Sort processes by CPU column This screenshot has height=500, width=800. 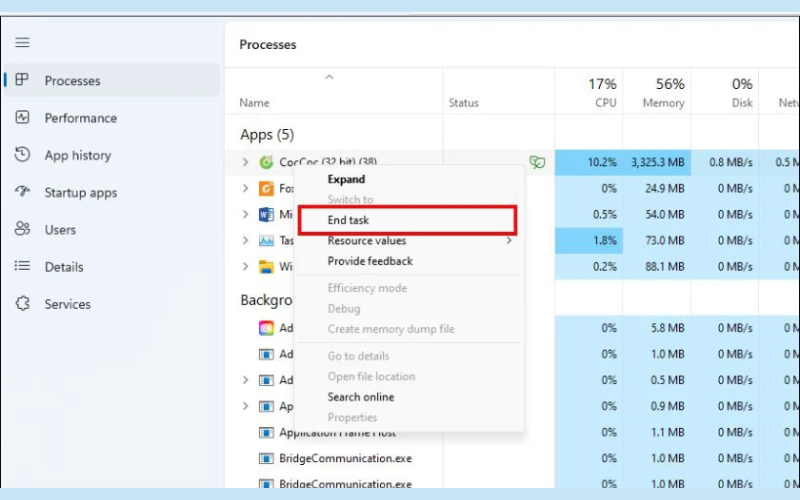click(601, 93)
